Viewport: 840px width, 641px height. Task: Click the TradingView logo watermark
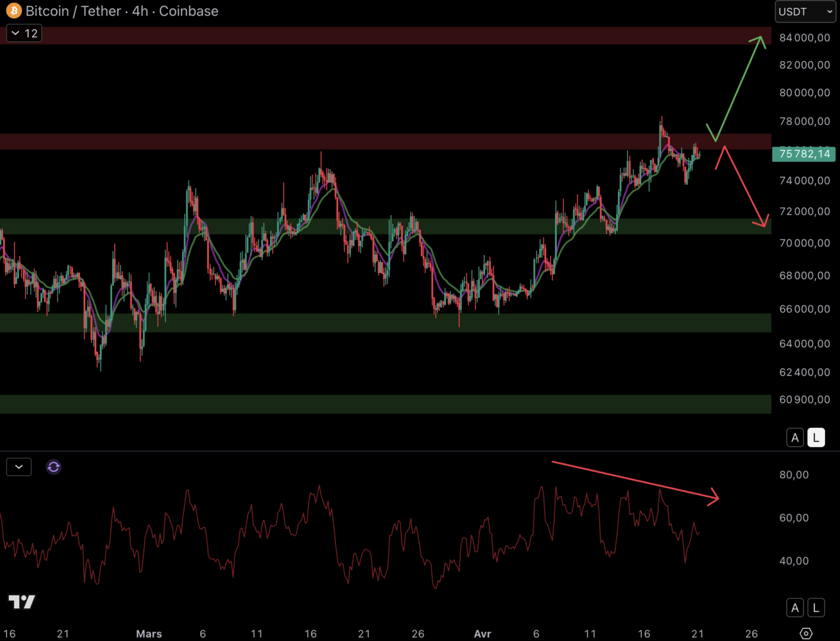point(22,602)
